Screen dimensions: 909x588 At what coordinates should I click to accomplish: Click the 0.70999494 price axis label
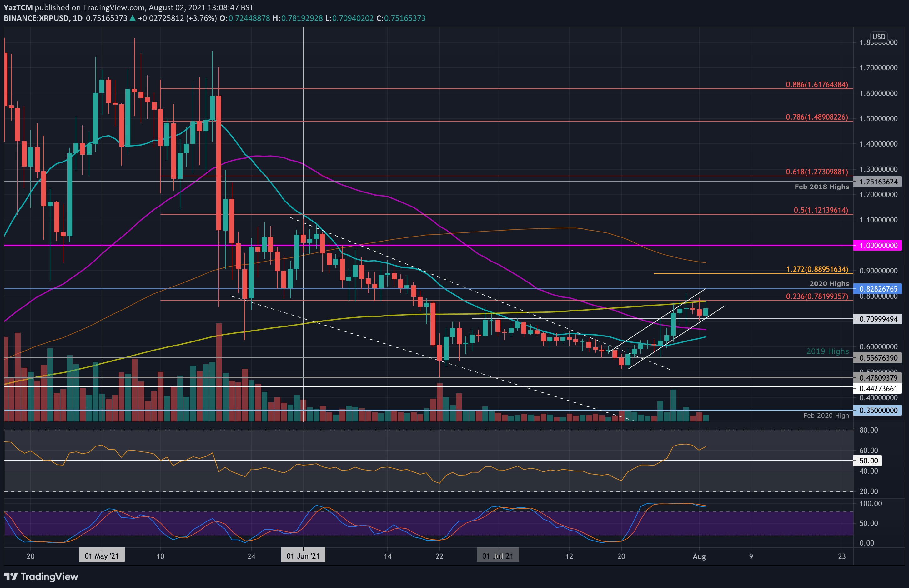[x=878, y=319]
